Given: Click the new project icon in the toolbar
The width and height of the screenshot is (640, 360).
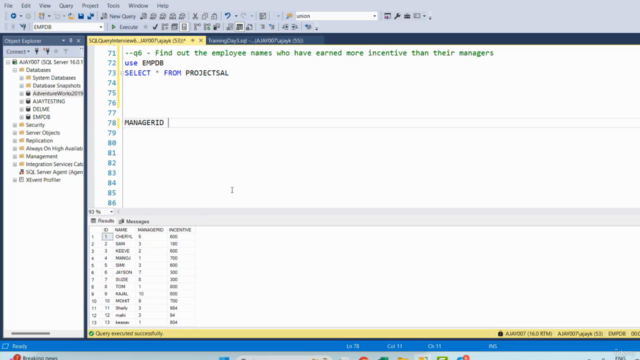Looking at the screenshot, I should click(42, 16).
